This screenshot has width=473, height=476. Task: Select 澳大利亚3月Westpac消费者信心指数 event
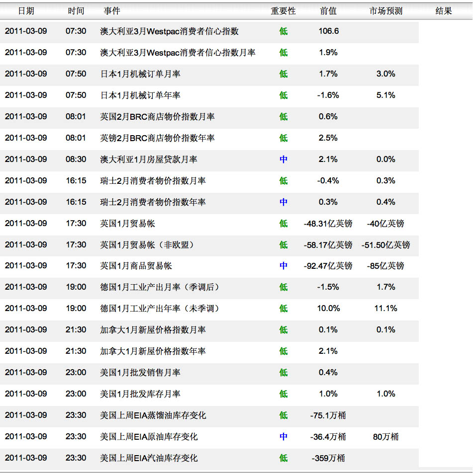(169, 31)
